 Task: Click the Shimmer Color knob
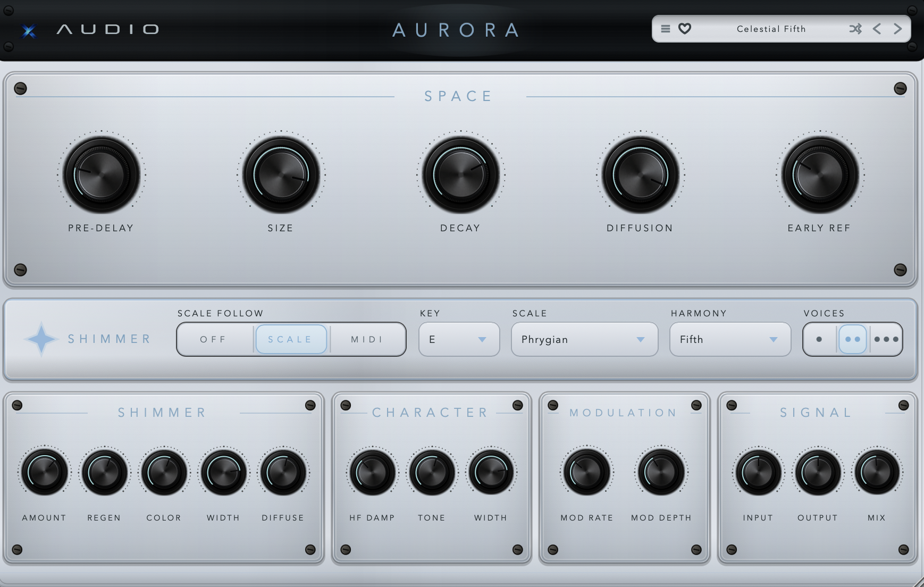tap(164, 472)
